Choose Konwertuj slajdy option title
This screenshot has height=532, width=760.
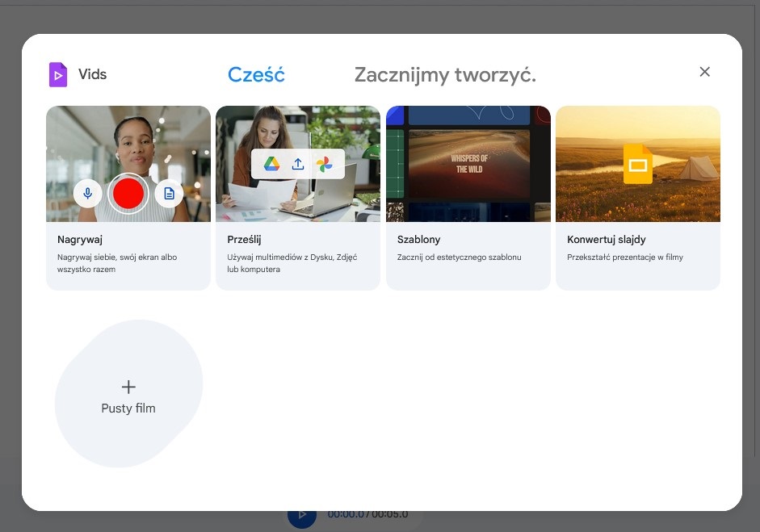pos(606,240)
